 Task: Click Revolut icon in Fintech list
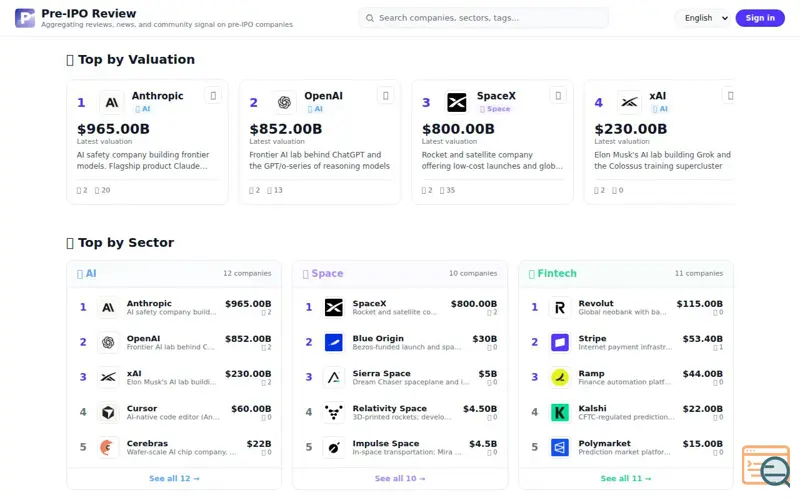click(560, 307)
